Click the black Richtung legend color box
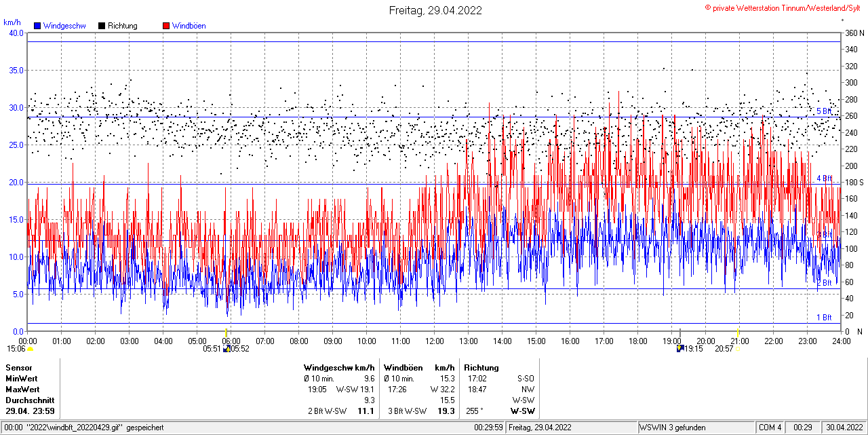868x435 pixels. 102,26
